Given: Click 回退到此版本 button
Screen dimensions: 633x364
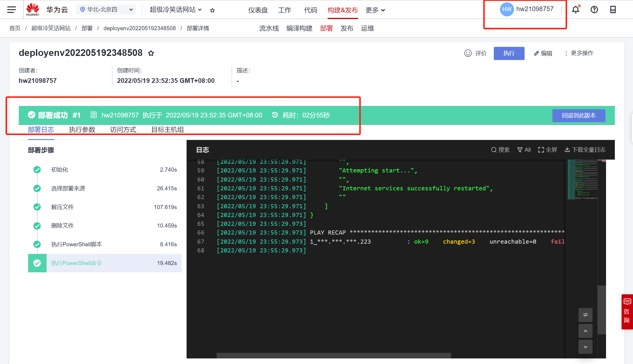Looking at the screenshot, I should (x=578, y=116).
